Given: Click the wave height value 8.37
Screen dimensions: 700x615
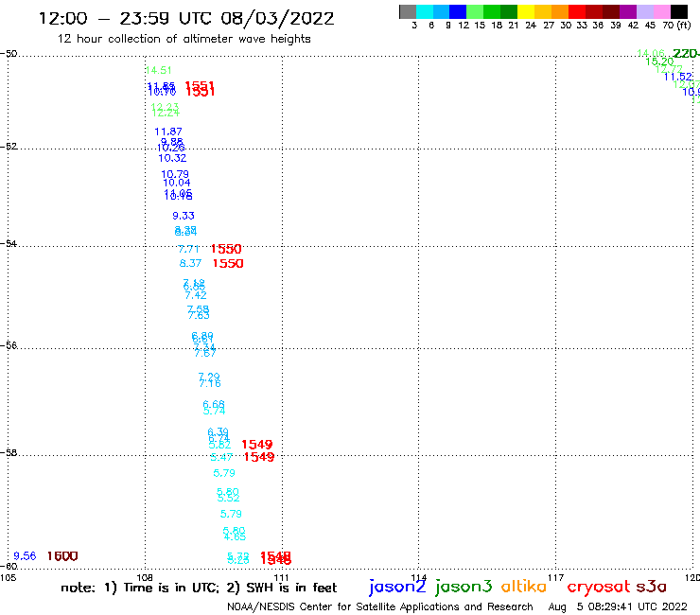Looking at the screenshot, I should 191,264.
